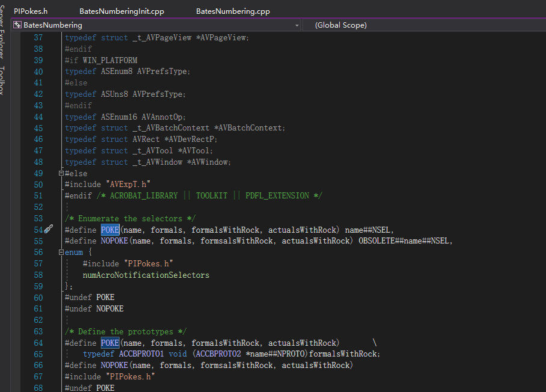Click the highlighted POKE macro on line 54
This screenshot has height=392, width=546.
(x=110, y=230)
